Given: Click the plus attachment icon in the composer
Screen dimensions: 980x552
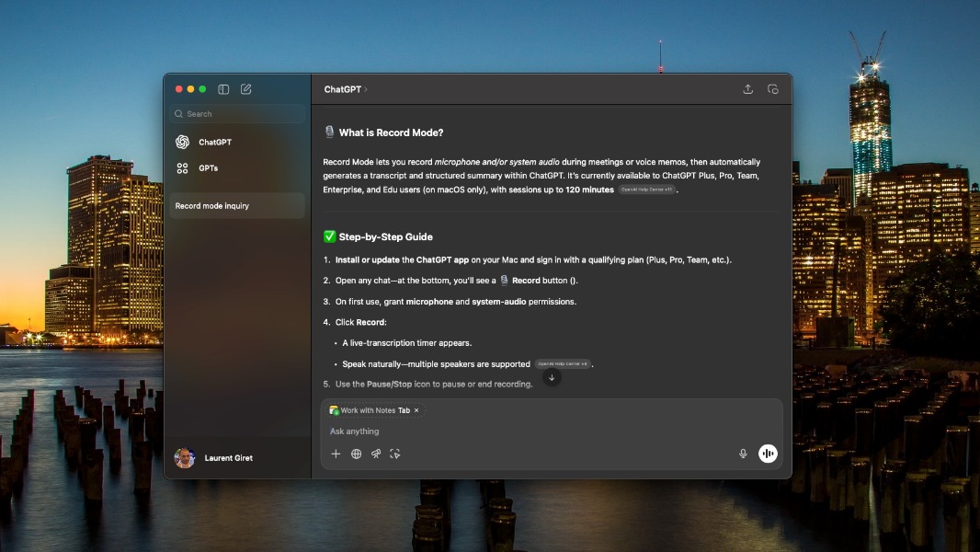Looking at the screenshot, I should coord(336,453).
